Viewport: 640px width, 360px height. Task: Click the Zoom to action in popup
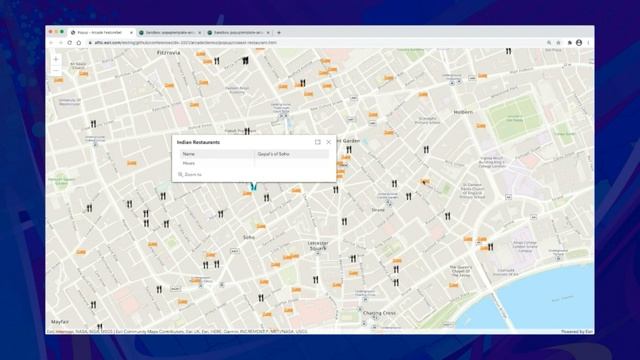(190, 174)
